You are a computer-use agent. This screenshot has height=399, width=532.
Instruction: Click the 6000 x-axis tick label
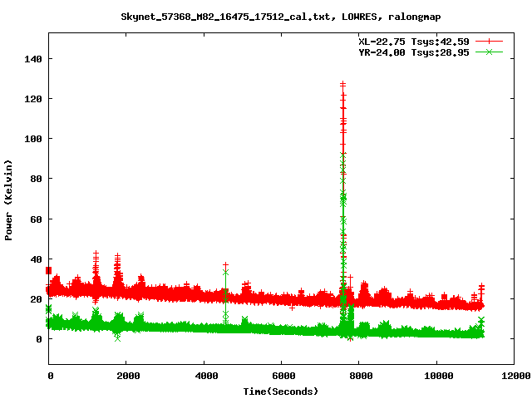(x=283, y=376)
